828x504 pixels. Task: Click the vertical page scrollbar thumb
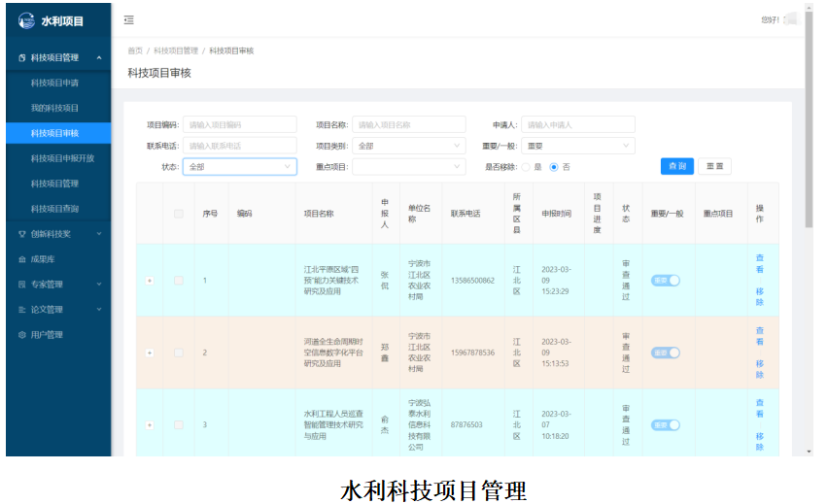[x=809, y=118]
